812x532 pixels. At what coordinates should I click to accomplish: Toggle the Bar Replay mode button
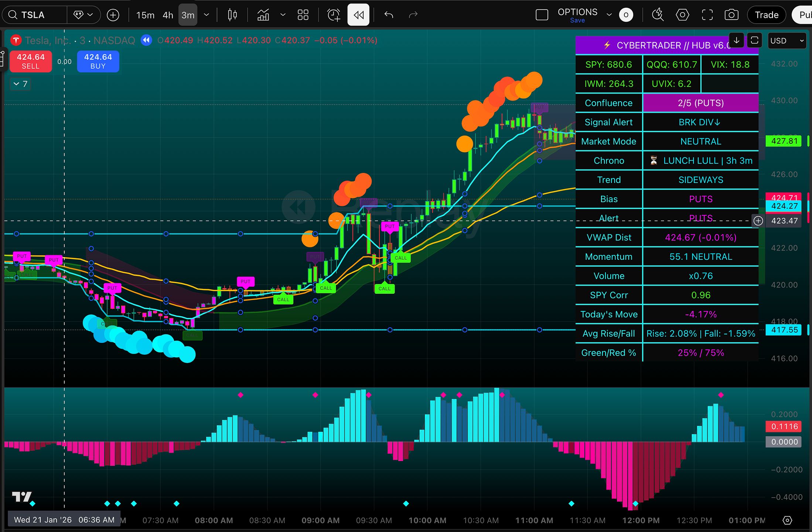pos(358,15)
